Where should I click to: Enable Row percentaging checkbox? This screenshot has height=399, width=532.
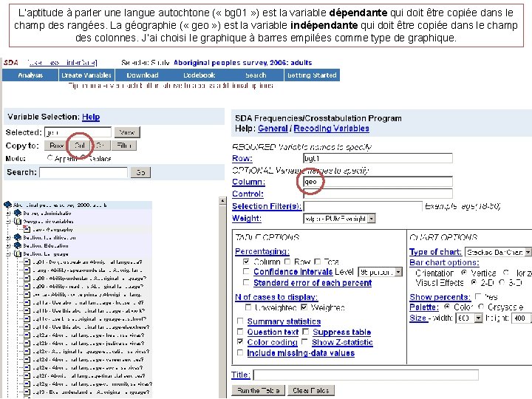coord(287,262)
